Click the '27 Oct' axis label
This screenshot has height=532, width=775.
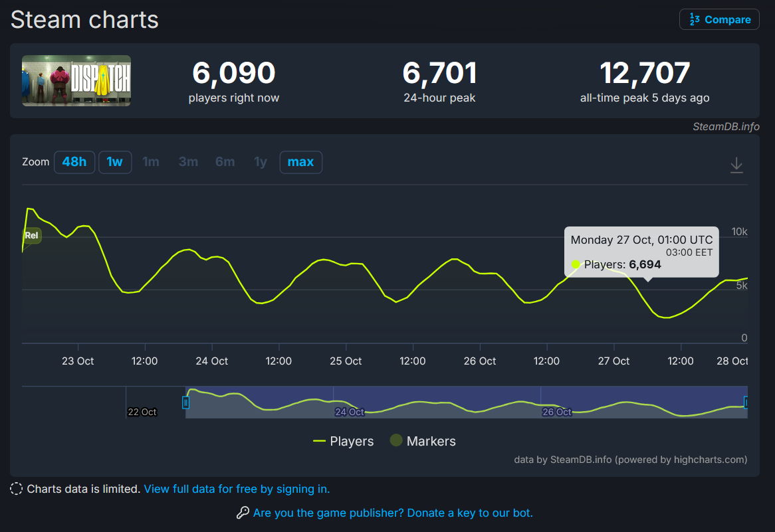[613, 361]
